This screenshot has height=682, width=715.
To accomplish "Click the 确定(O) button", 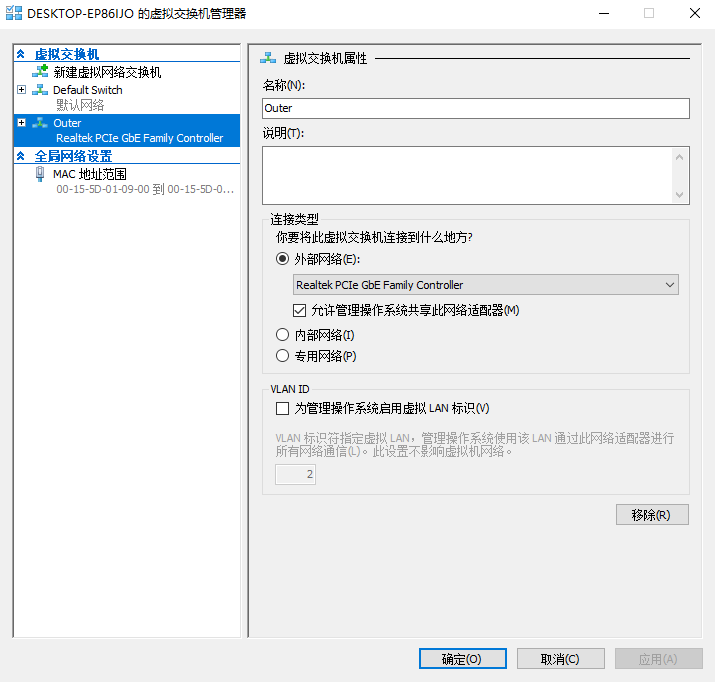I will (x=462, y=659).
